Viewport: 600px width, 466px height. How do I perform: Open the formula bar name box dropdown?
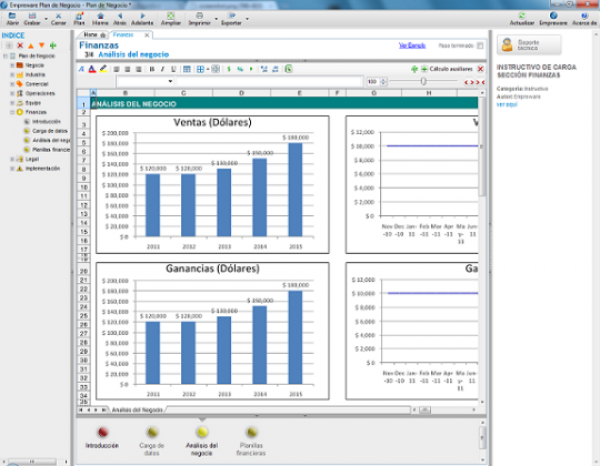click(170, 81)
